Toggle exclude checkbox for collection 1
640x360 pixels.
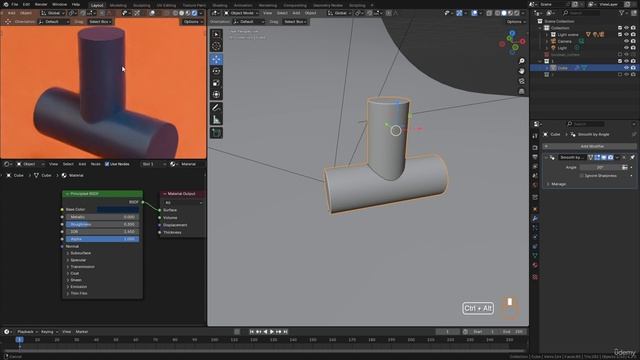620,61
